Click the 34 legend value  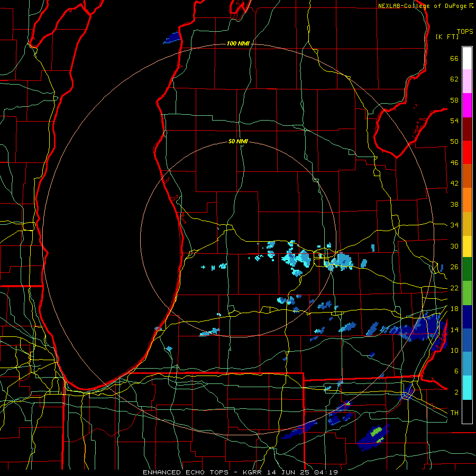454,225
